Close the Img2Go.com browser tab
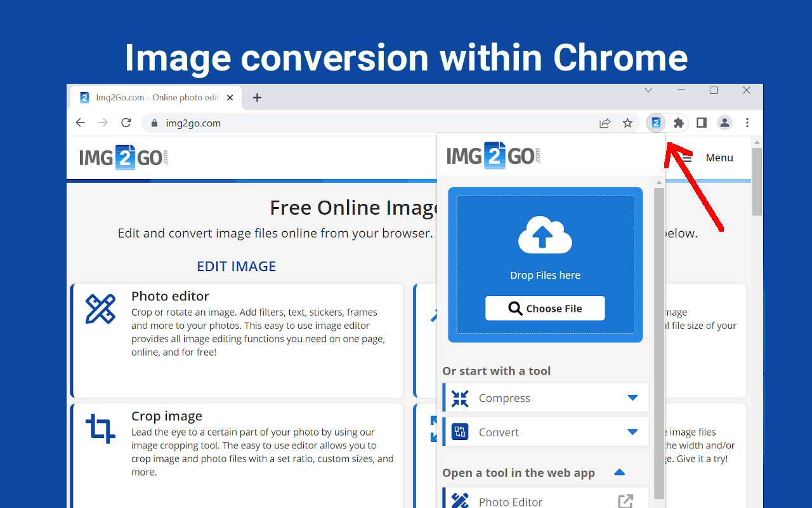Screen dimensions: 812x508 [x=230, y=98]
